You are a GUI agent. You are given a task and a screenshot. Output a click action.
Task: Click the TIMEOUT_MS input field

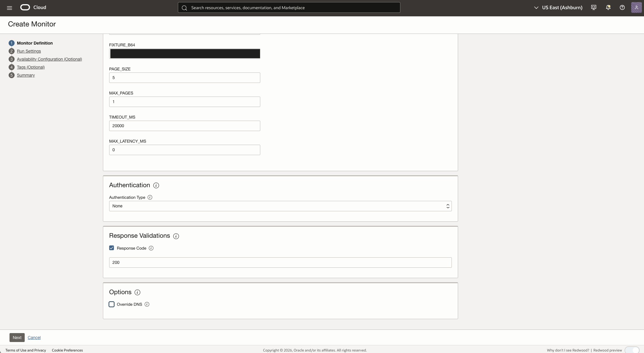(185, 126)
